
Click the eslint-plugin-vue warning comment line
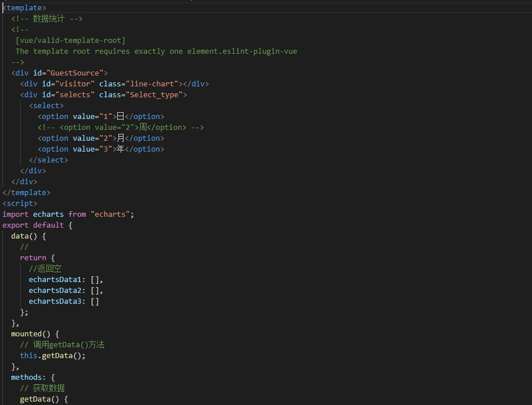(x=156, y=51)
